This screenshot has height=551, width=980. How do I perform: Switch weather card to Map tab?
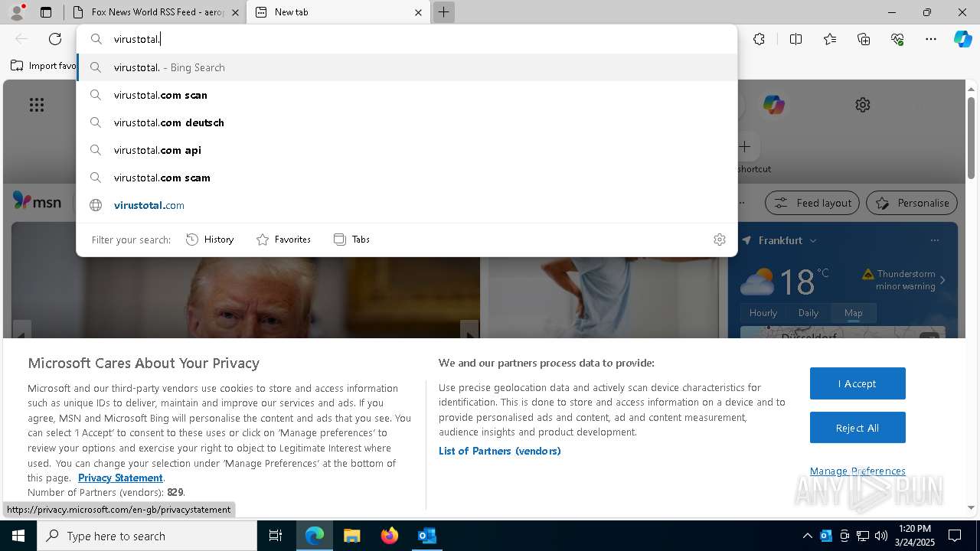[854, 312]
